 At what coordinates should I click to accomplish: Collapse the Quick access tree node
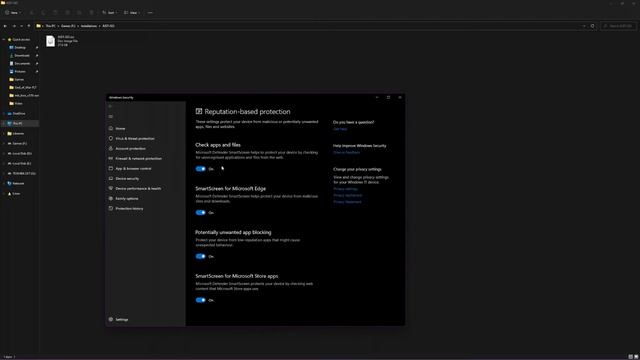point(4,40)
